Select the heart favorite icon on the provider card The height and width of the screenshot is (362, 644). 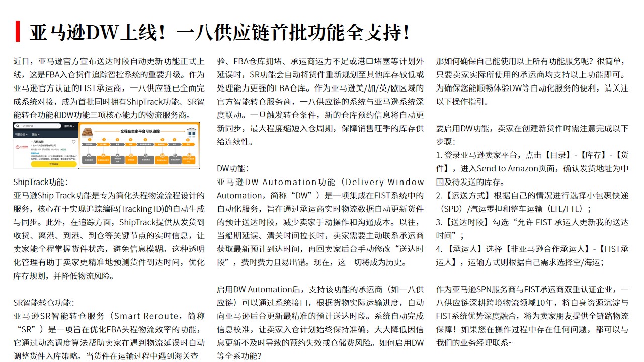coord(74,141)
